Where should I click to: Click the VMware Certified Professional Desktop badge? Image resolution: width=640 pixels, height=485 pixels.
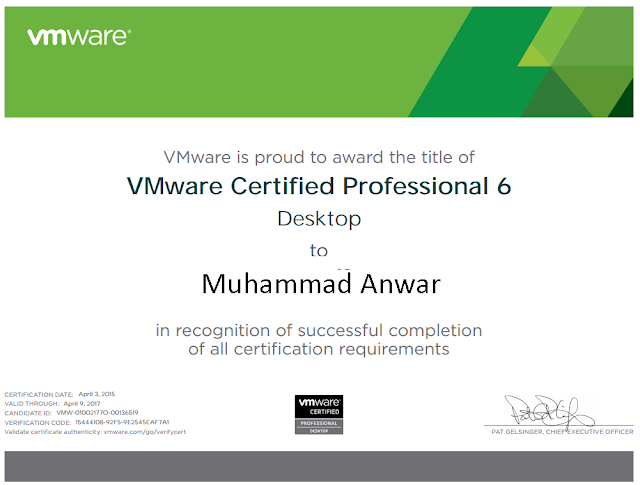[x=319, y=414]
